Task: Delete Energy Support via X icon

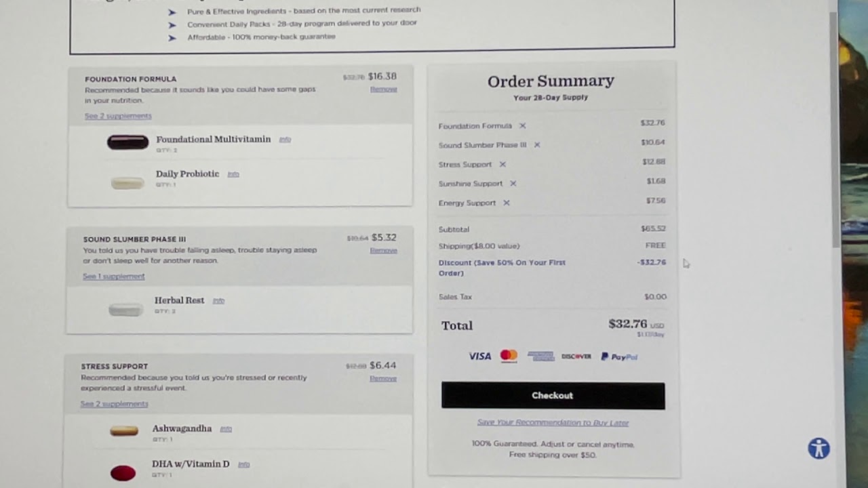Action: click(506, 203)
